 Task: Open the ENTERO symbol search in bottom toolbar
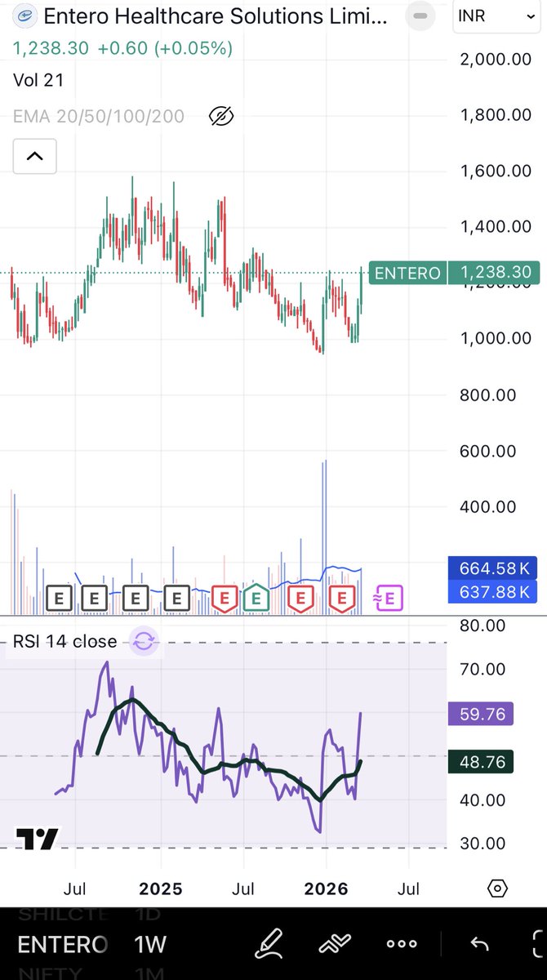coord(62,945)
